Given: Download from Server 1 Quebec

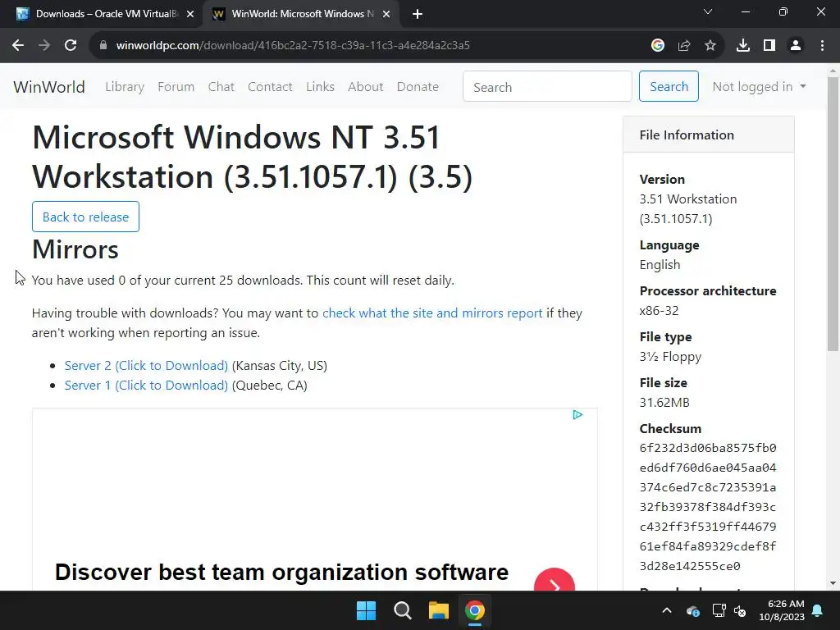Looking at the screenshot, I should (146, 386).
